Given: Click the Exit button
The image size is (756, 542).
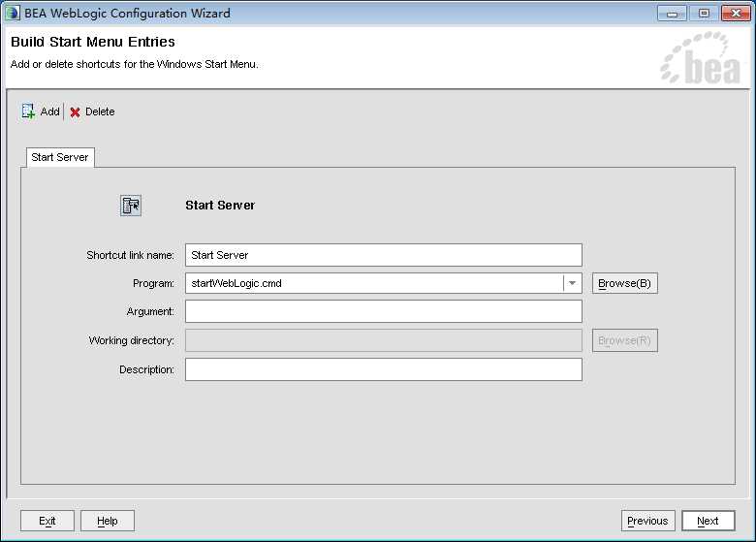Looking at the screenshot, I should (47, 521).
